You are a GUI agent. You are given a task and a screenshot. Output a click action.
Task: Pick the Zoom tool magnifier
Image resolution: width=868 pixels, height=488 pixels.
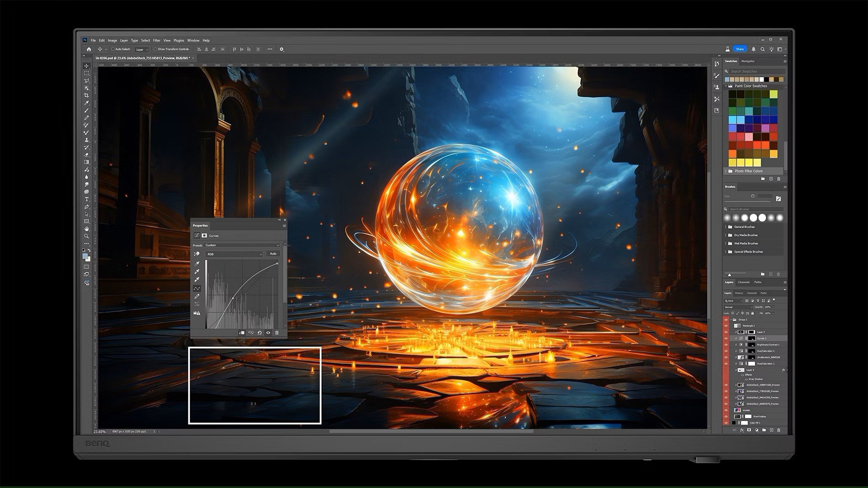coord(86,236)
